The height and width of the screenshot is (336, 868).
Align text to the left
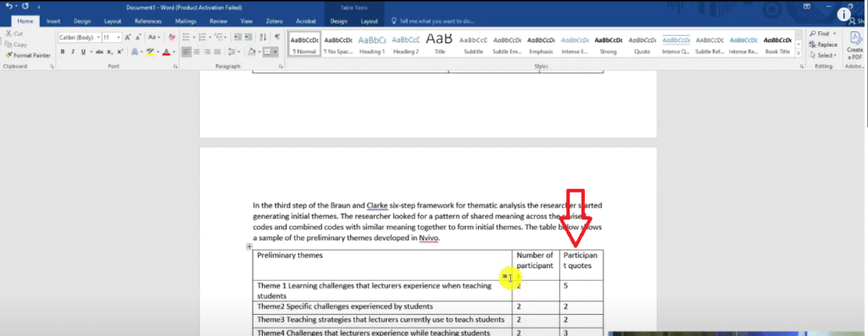pyautogui.click(x=186, y=52)
